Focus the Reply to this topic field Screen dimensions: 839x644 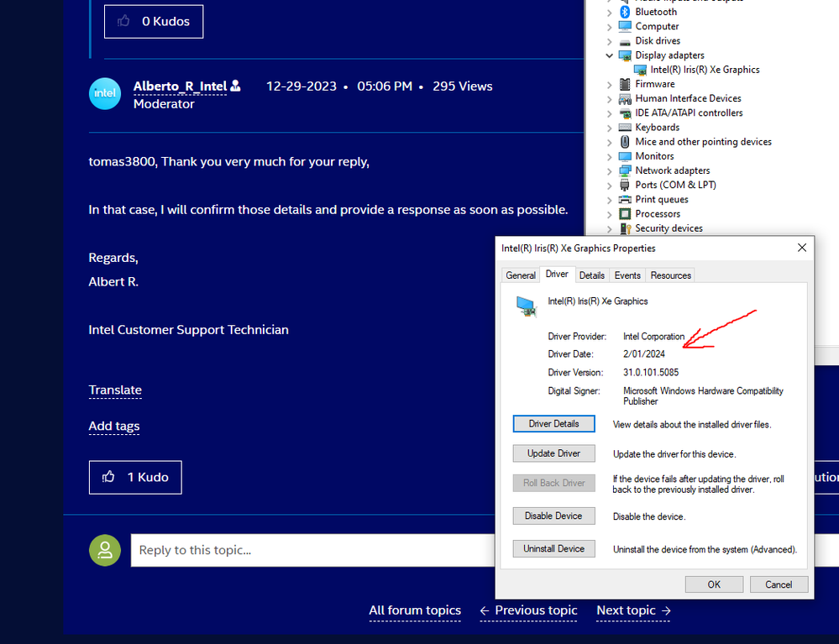[x=313, y=550]
